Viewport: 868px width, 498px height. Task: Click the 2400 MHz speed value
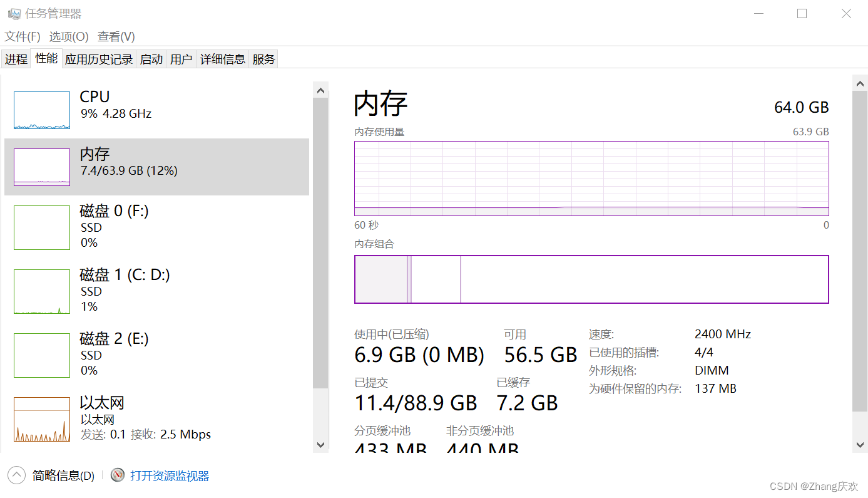(x=723, y=334)
